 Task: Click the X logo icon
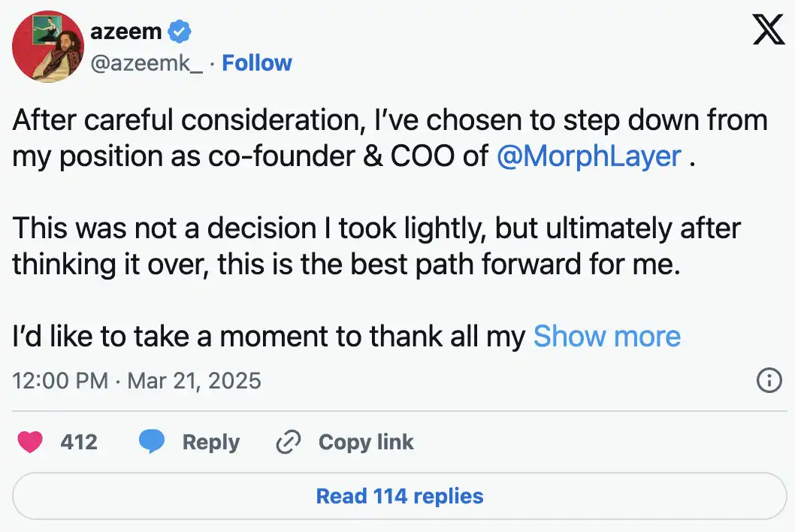(x=767, y=32)
